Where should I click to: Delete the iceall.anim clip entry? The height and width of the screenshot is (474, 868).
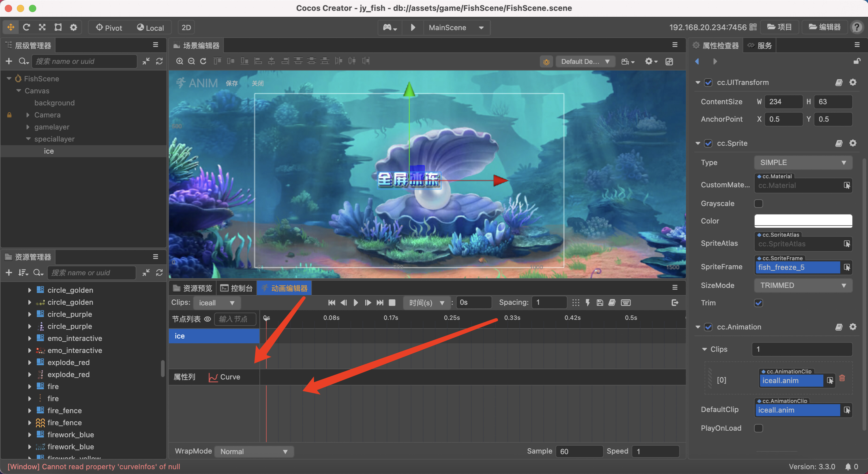[842, 378]
